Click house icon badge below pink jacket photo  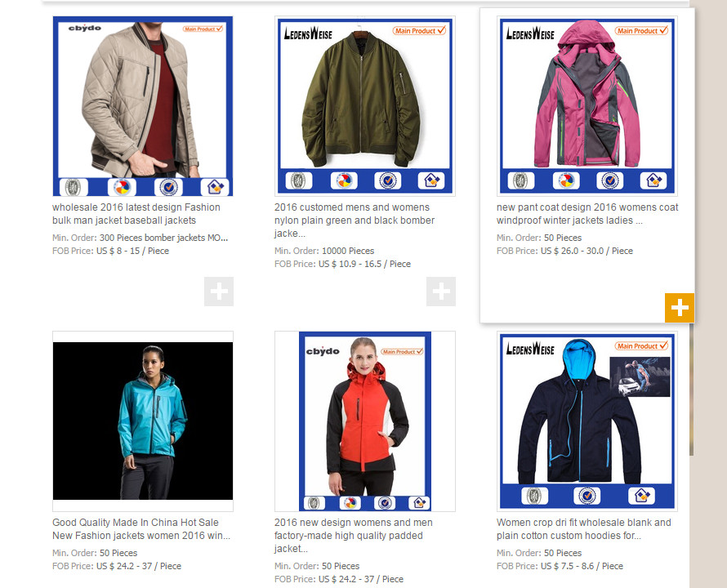tap(653, 180)
